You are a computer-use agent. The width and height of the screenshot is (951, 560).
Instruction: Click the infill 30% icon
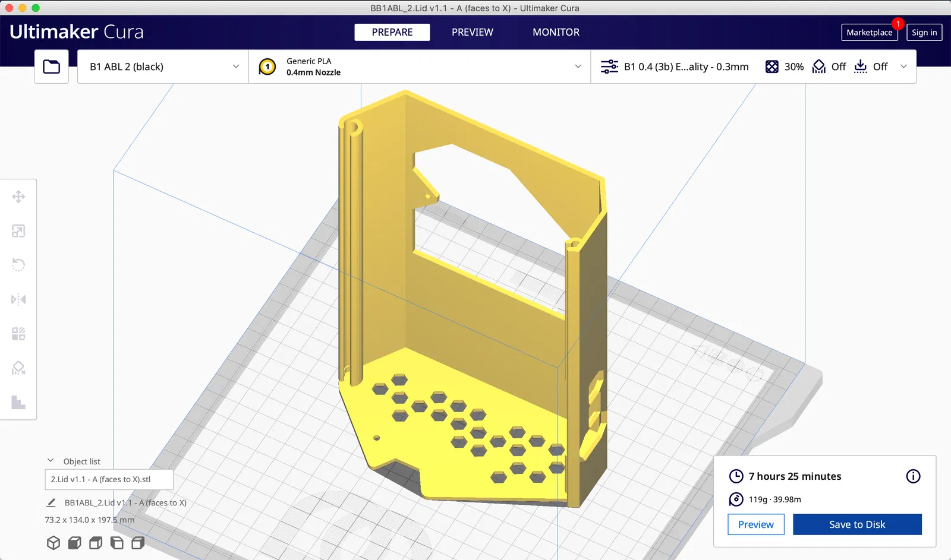pyautogui.click(x=771, y=67)
